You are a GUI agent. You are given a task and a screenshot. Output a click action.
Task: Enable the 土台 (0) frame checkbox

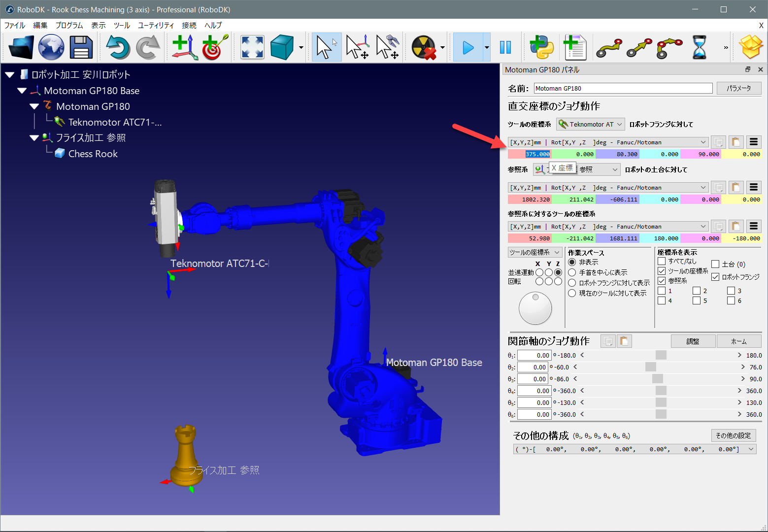[x=715, y=264]
